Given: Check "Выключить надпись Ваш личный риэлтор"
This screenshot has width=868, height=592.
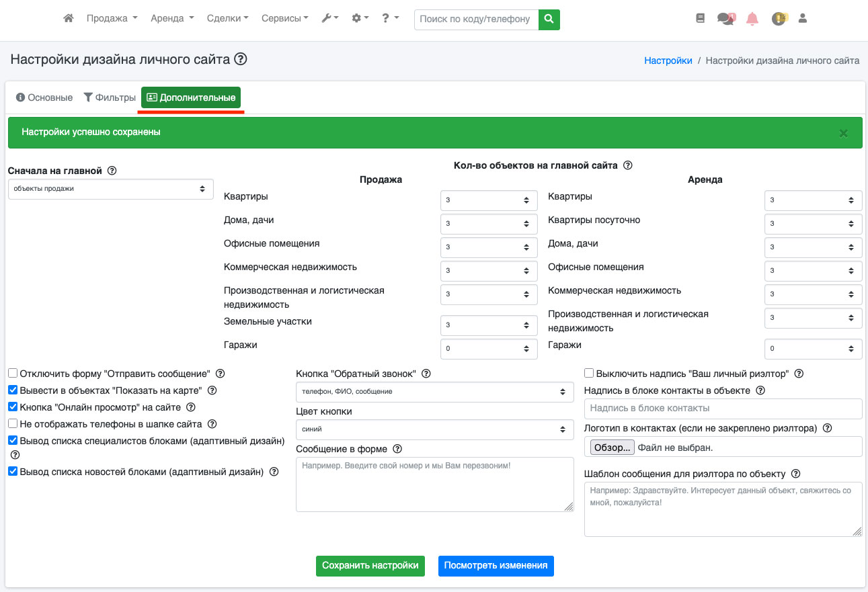Looking at the screenshot, I should pyautogui.click(x=589, y=374).
